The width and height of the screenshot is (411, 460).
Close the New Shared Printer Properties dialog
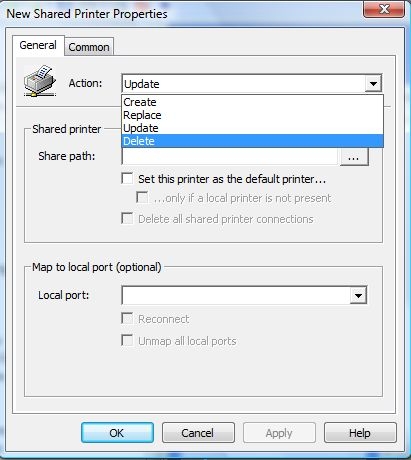[x=384, y=9]
